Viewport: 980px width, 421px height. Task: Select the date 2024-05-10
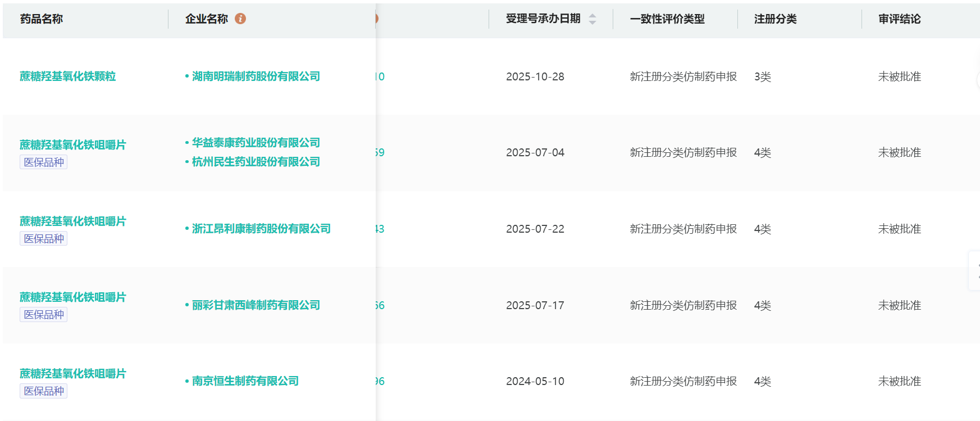(x=535, y=382)
